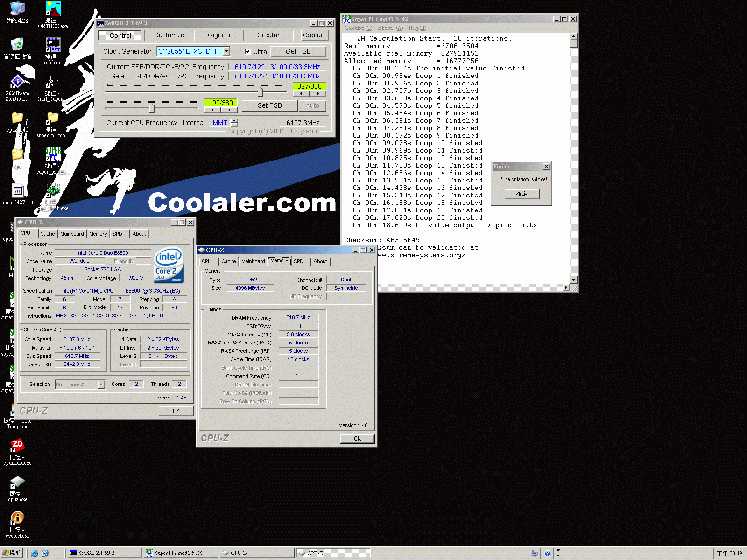Open the top-left computer desktop icon
747x560 pixels.
point(17,9)
